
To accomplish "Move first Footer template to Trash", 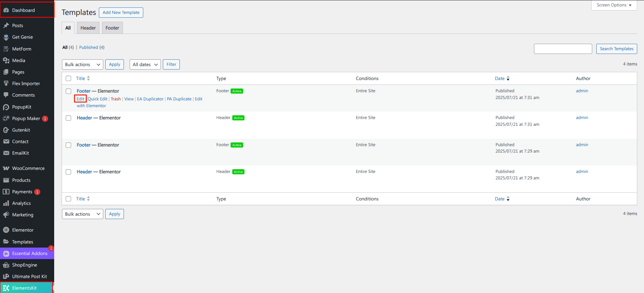I will click(116, 99).
